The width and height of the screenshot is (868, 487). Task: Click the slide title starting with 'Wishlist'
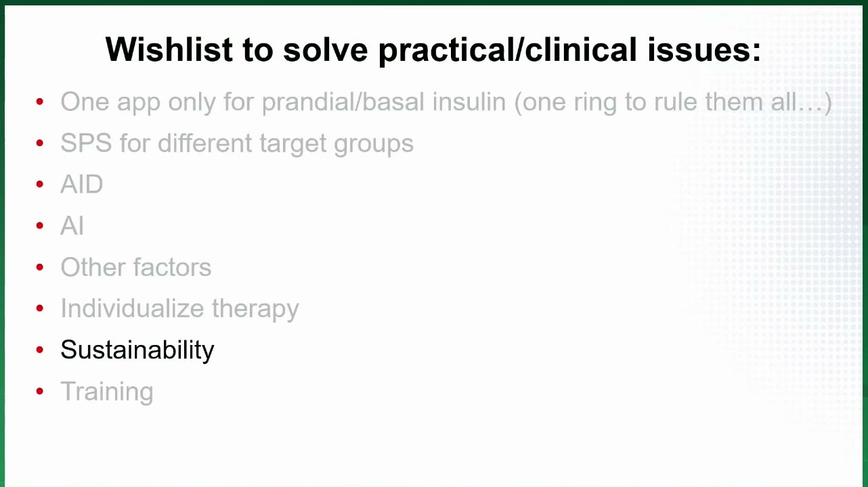(433, 49)
